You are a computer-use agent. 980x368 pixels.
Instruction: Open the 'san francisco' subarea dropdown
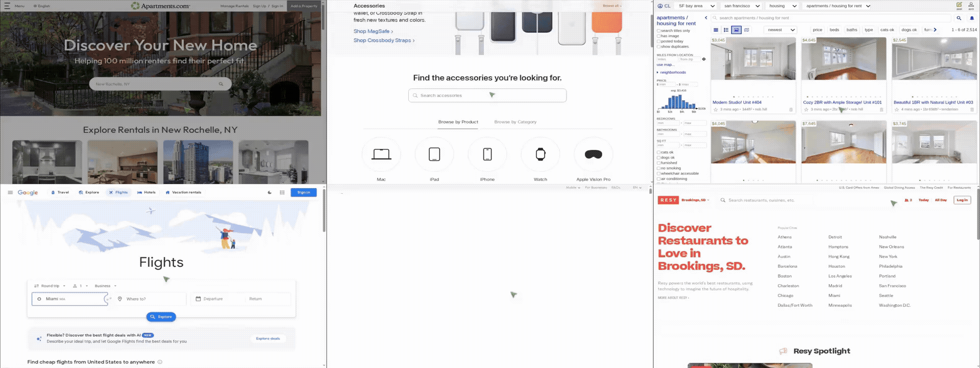(x=742, y=6)
